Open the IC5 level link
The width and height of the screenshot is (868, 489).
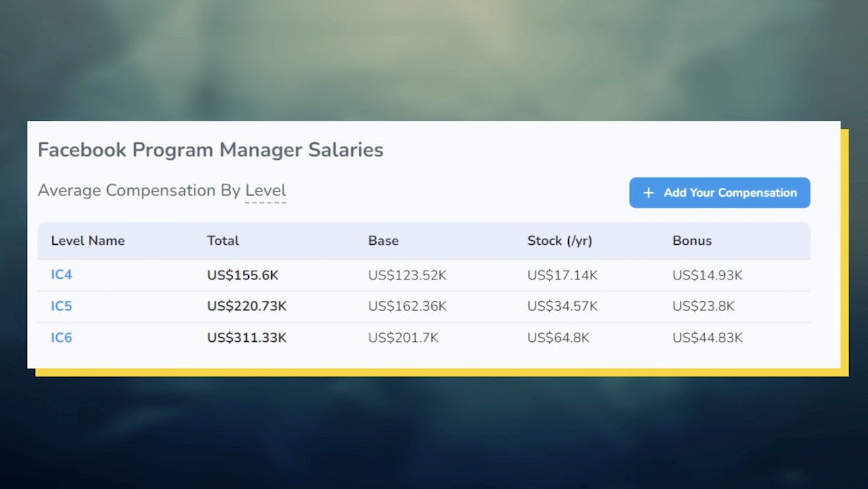click(x=62, y=307)
